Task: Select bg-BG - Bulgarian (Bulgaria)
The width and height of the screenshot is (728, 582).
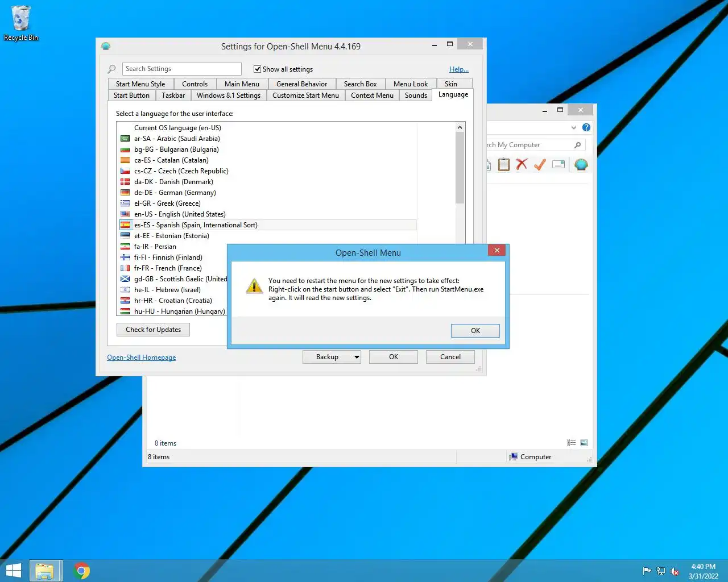Action: click(x=176, y=149)
